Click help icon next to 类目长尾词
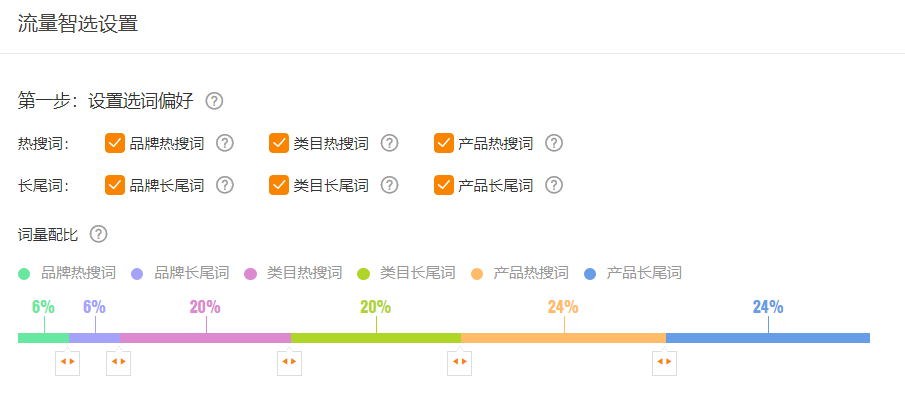 click(390, 185)
